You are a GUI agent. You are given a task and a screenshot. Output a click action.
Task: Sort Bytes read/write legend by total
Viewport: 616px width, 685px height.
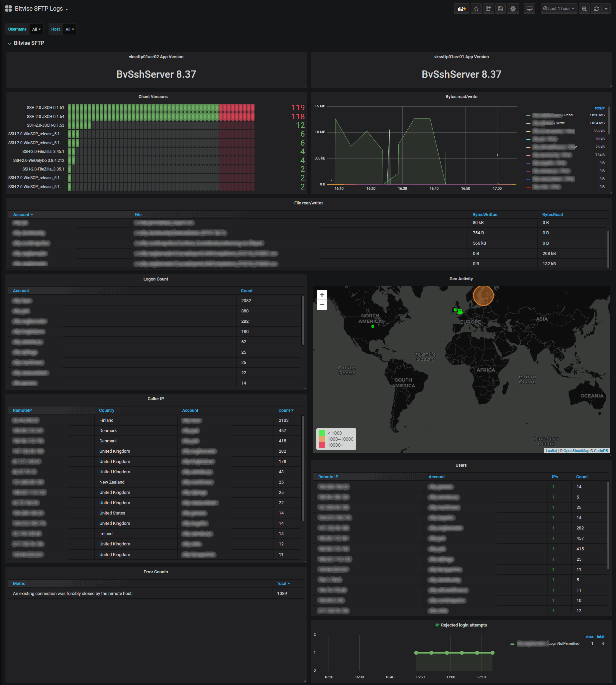click(599, 108)
